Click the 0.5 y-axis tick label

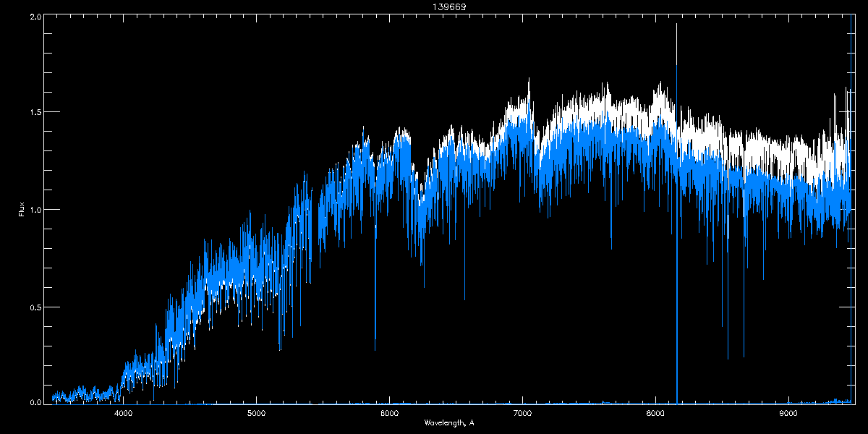(x=35, y=307)
